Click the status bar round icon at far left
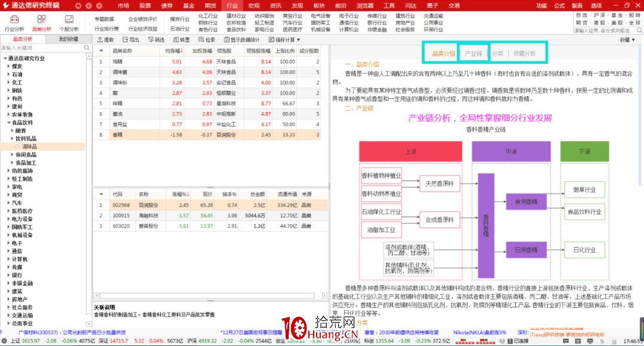Image resolution: width=644 pixels, height=346 pixels. click(4, 341)
